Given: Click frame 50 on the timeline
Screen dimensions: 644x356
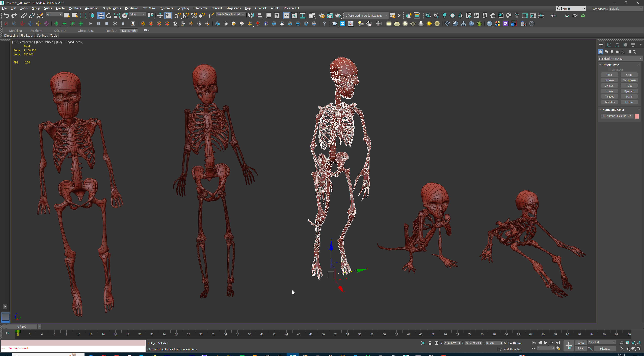Looking at the screenshot, I should 323,335.
